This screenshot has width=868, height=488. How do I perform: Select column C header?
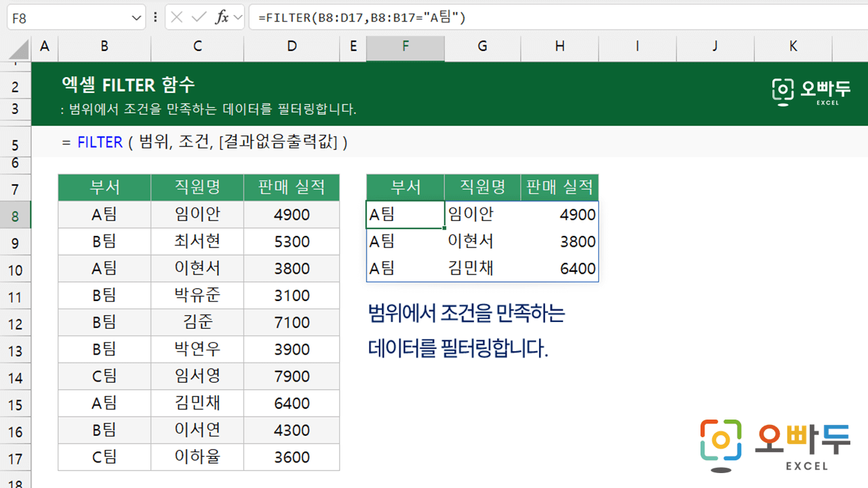coord(197,46)
